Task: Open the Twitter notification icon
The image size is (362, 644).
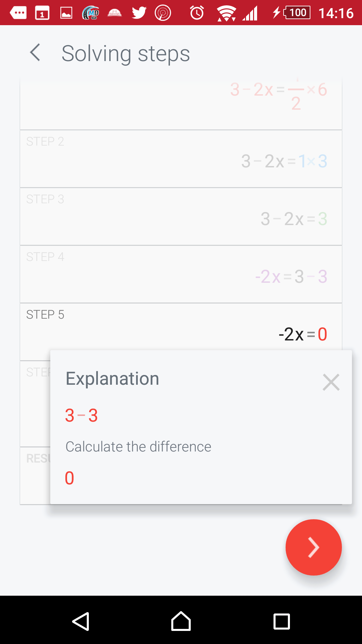Action: coord(139,13)
